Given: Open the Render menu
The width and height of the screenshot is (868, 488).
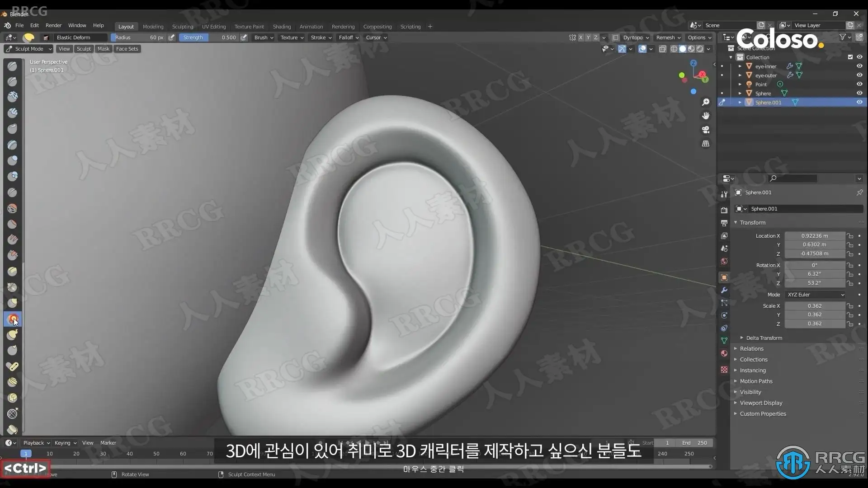Looking at the screenshot, I should pos(53,25).
